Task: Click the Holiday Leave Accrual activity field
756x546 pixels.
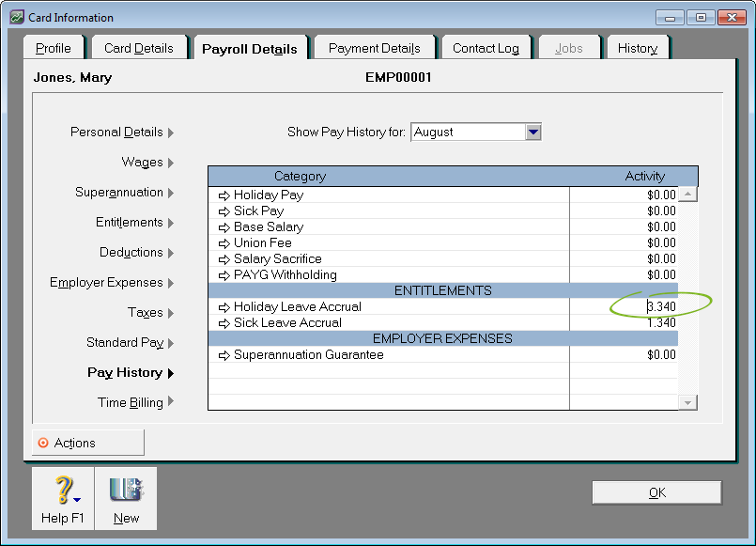Action: [625, 307]
